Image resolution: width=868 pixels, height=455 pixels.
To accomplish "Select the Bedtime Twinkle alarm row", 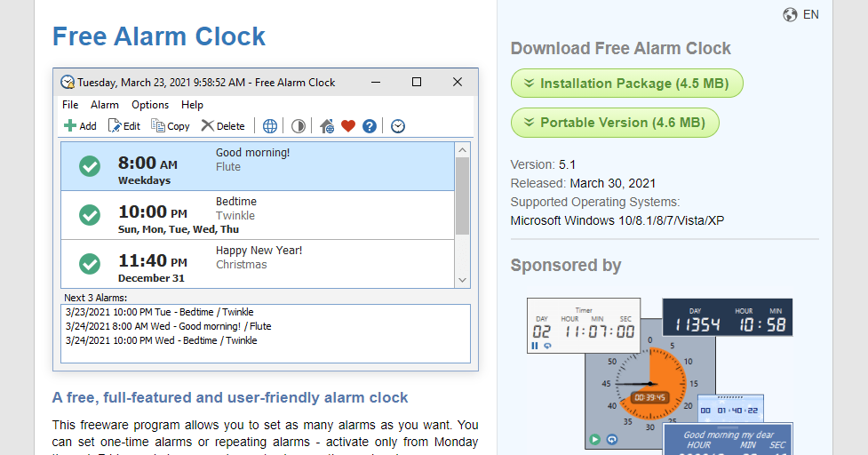I will (258, 215).
